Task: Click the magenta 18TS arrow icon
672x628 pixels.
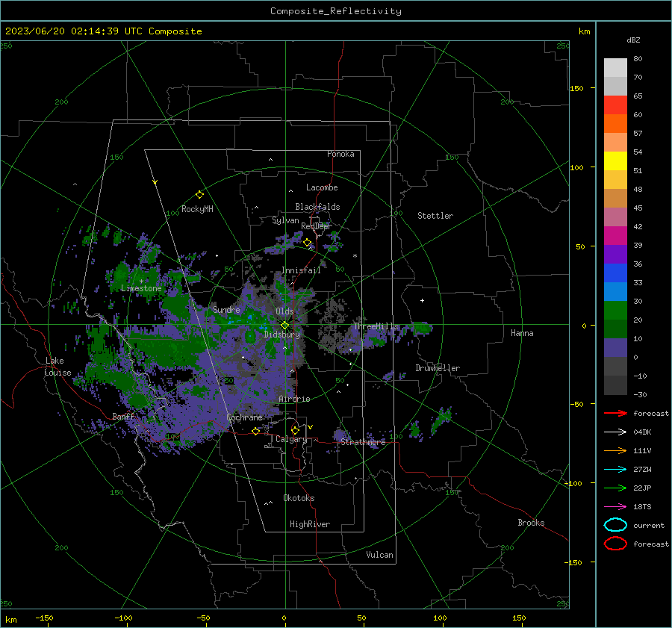Action: coord(615,507)
